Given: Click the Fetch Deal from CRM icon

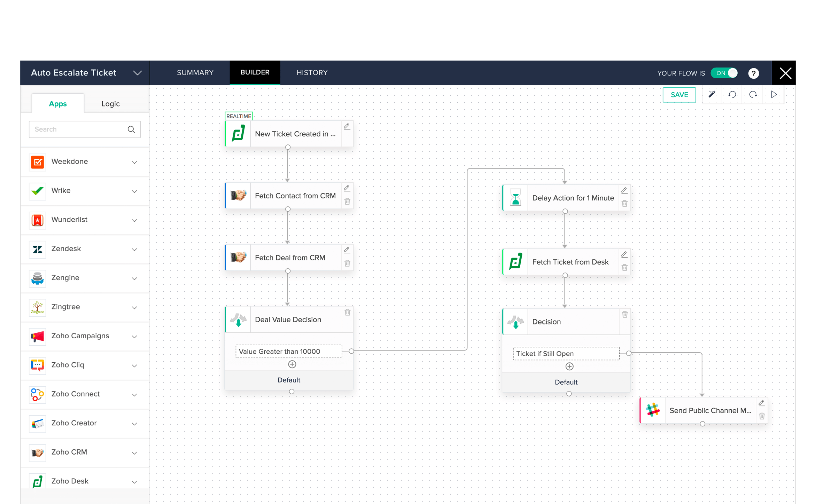Looking at the screenshot, I should click(x=238, y=258).
